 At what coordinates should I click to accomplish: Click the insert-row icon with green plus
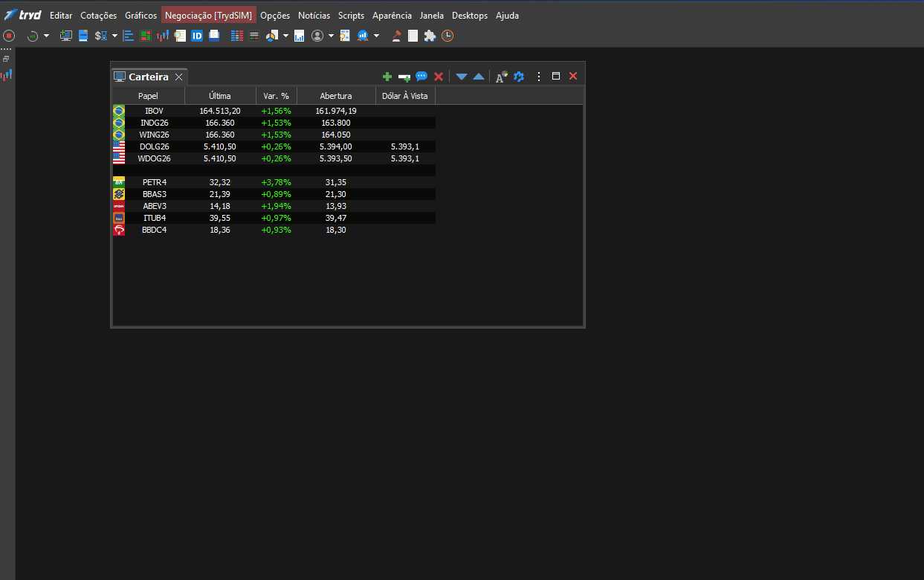[x=404, y=77]
